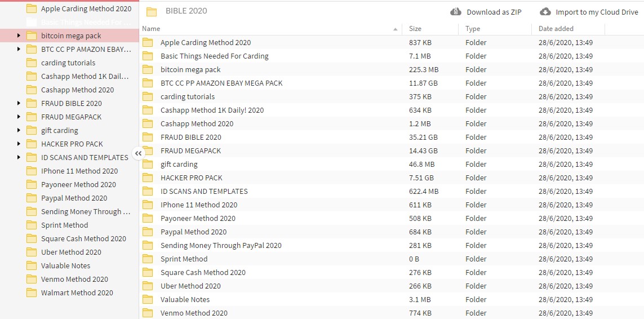
Task: Click folder icon of carding tutorials list row
Action: [x=148, y=96]
